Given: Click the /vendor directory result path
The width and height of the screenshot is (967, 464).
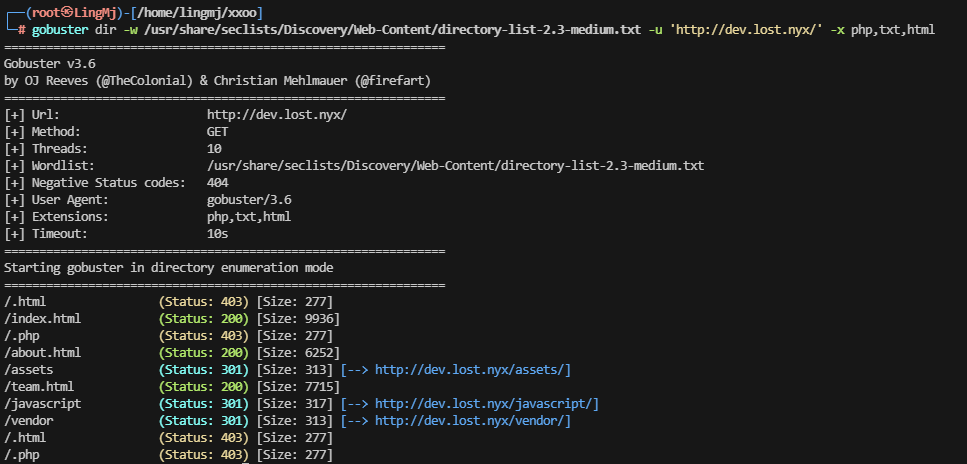Looking at the screenshot, I should click(x=29, y=421).
